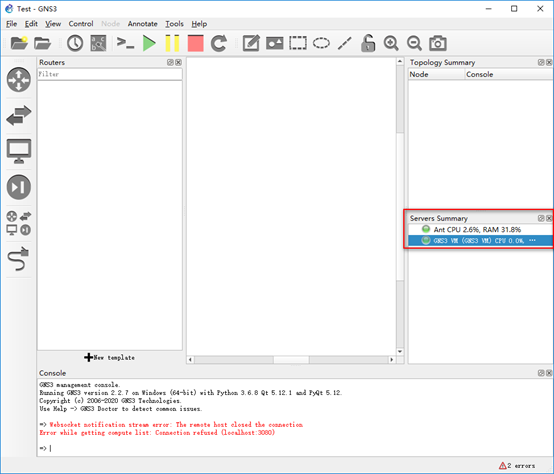Click the Zoom in magnifier icon
Viewport: 554px width, 474px height.
point(391,43)
